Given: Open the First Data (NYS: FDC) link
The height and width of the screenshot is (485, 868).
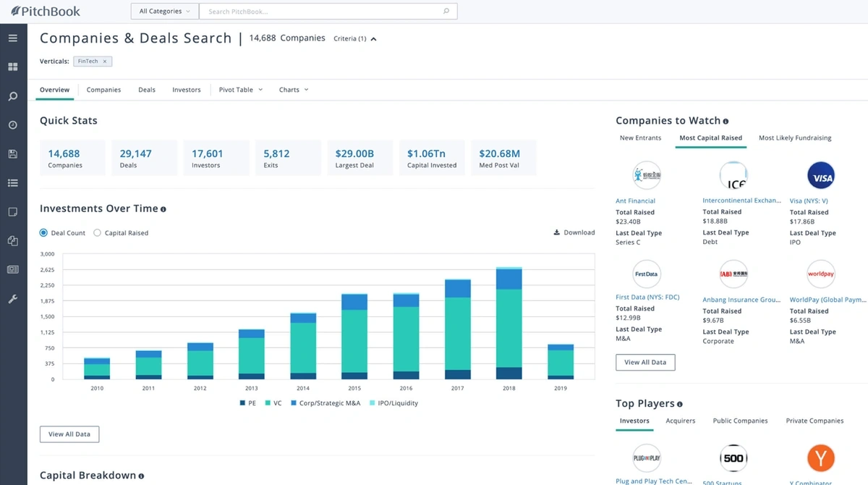Looking at the screenshot, I should coord(647,298).
